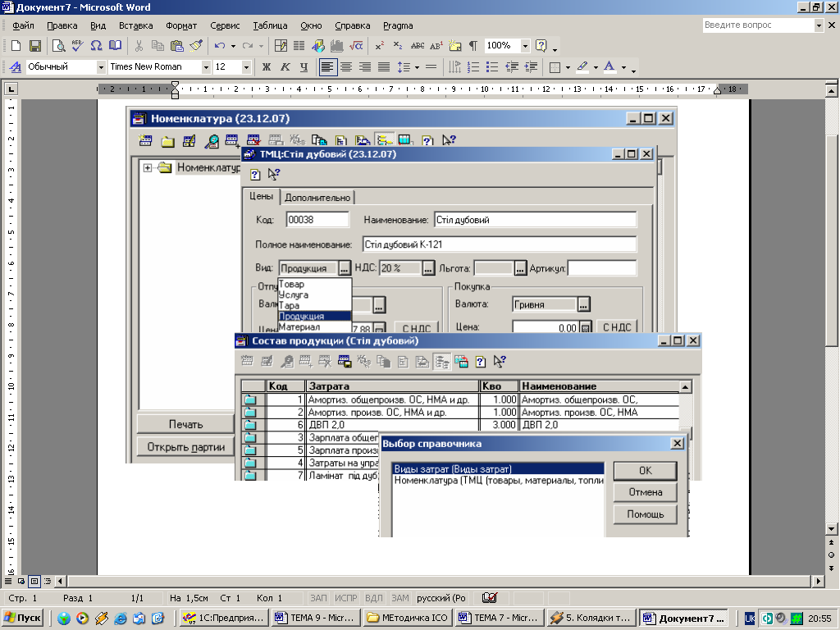840x630 pixels.
Task: Enable bulleted list formatting
Action: click(492, 67)
